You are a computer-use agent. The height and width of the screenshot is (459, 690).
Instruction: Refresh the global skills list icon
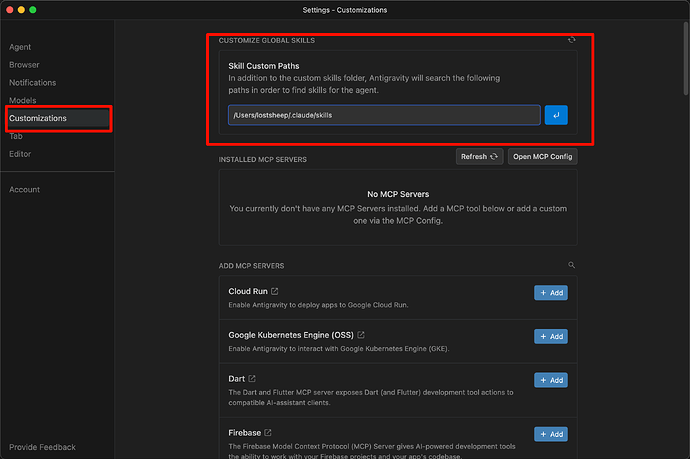tap(571, 40)
